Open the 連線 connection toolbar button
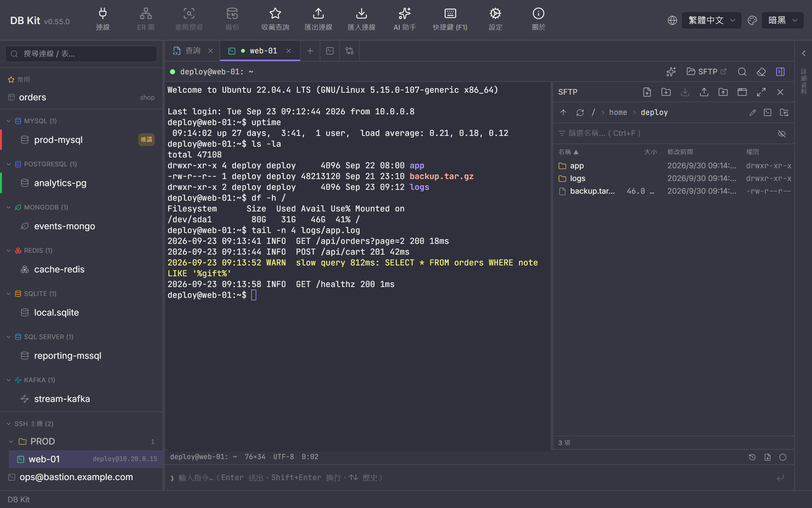Screen dimensions: 812x508 point(103,20)
